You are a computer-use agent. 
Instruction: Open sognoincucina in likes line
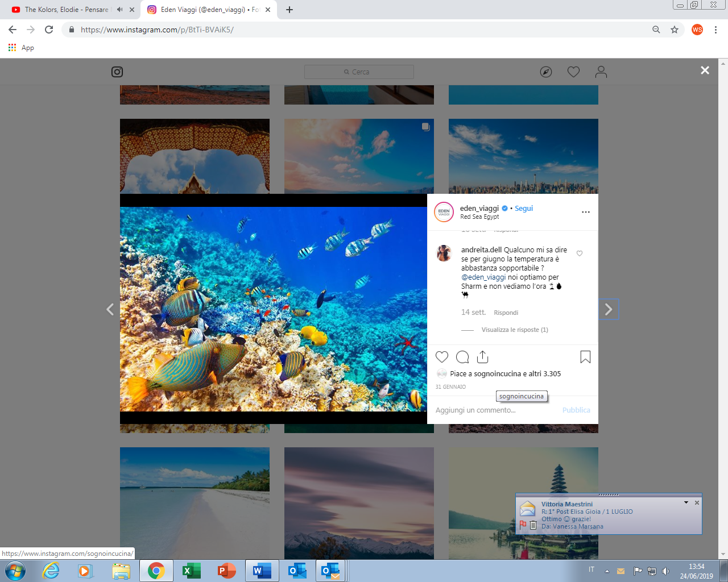click(x=498, y=373)
